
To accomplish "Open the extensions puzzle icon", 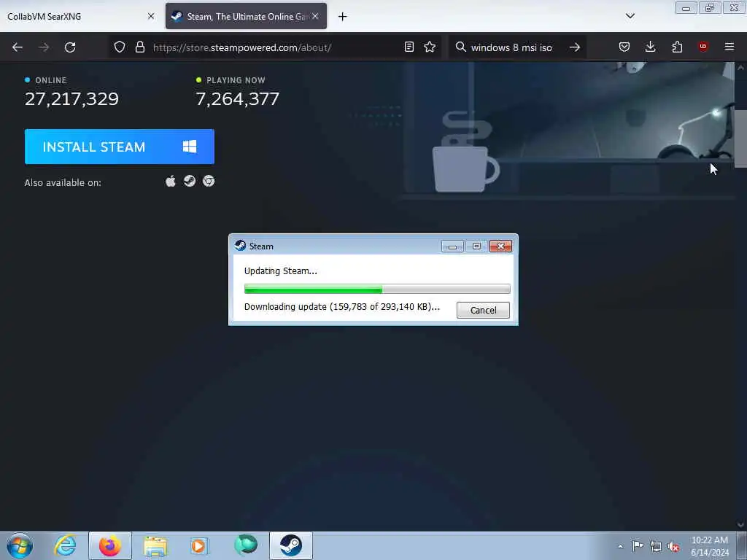I will [x=677, y=47].
